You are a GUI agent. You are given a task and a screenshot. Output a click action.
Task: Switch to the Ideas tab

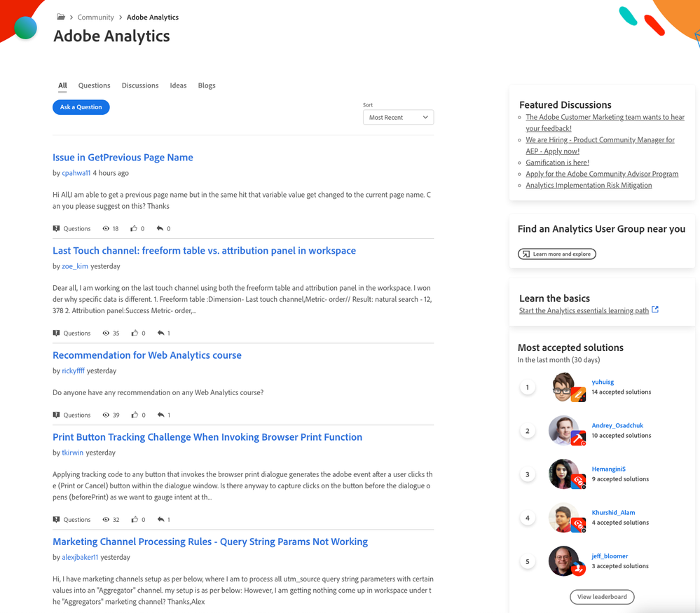tap(178, 85)
